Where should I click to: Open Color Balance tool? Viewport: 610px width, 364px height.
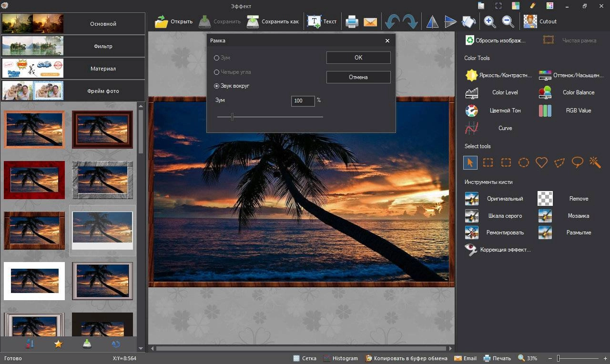pyautogui.click(x=567, y=92)
